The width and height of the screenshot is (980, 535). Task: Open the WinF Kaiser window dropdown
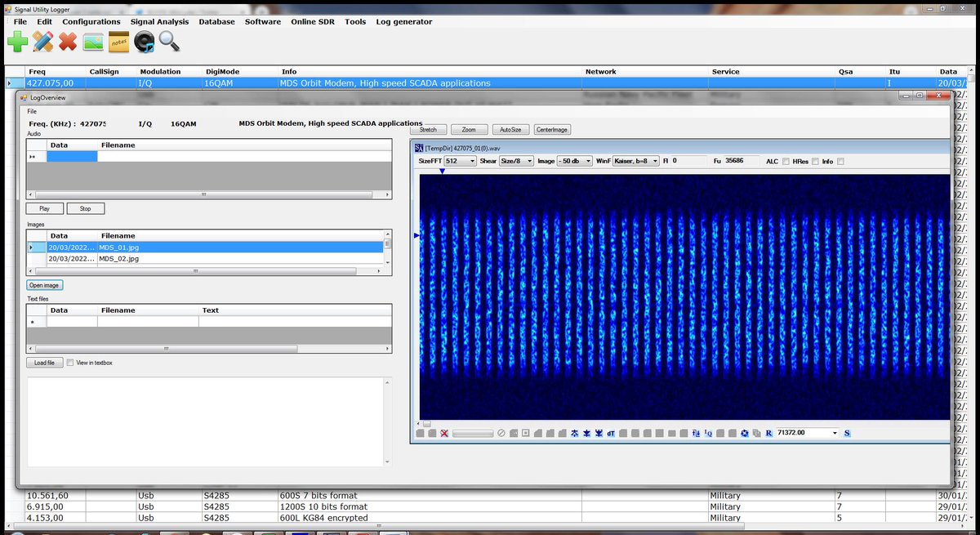(635, 162)
